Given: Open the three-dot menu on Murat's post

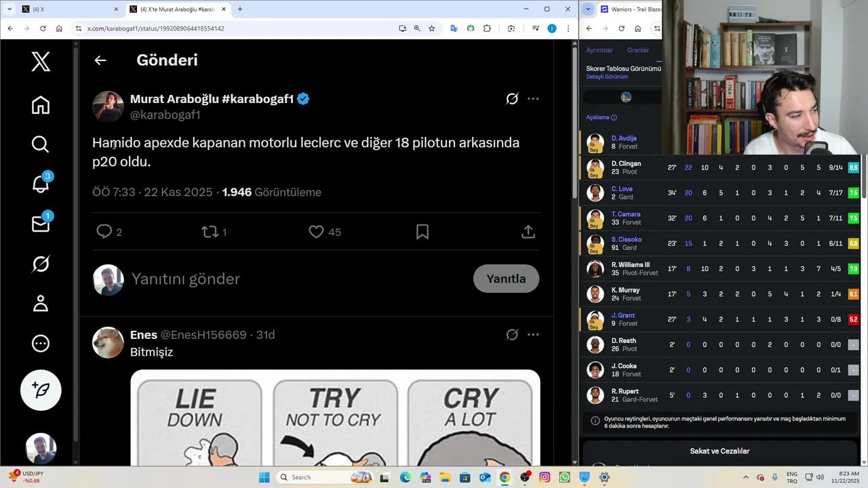Looking at the screenshot, I should [533, 99].
